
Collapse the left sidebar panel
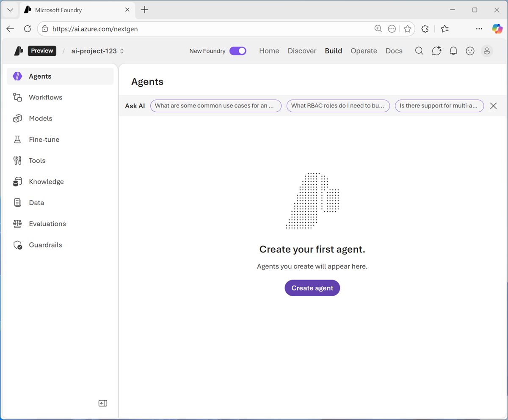pyautogui.click(x=102, y=403)
